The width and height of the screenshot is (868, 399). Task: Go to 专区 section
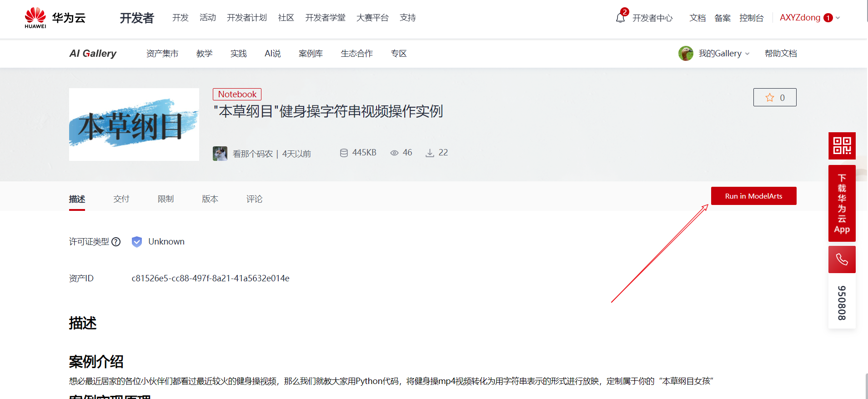click(399, 54)
